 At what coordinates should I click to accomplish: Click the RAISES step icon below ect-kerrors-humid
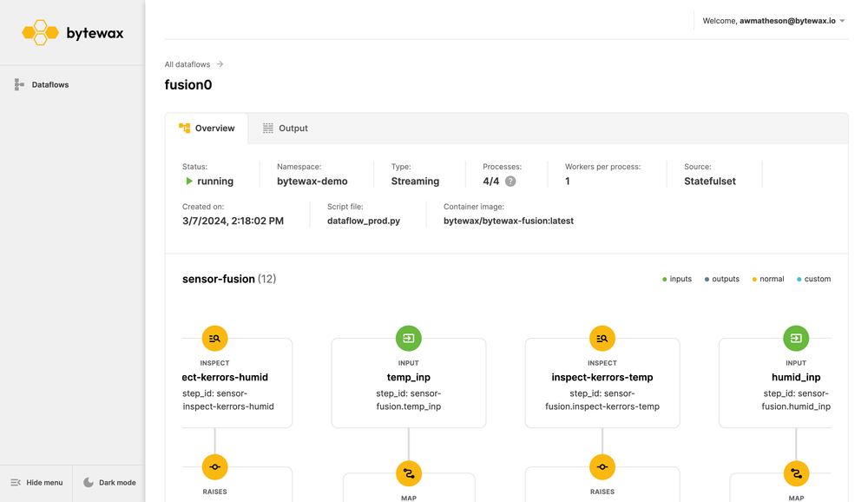point(214,466)
